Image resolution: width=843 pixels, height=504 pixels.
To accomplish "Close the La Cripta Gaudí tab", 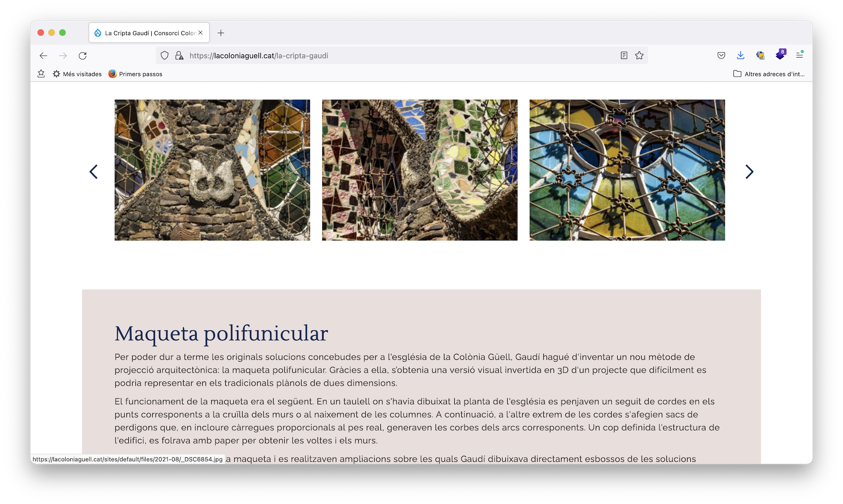I will tap(200, 33).
